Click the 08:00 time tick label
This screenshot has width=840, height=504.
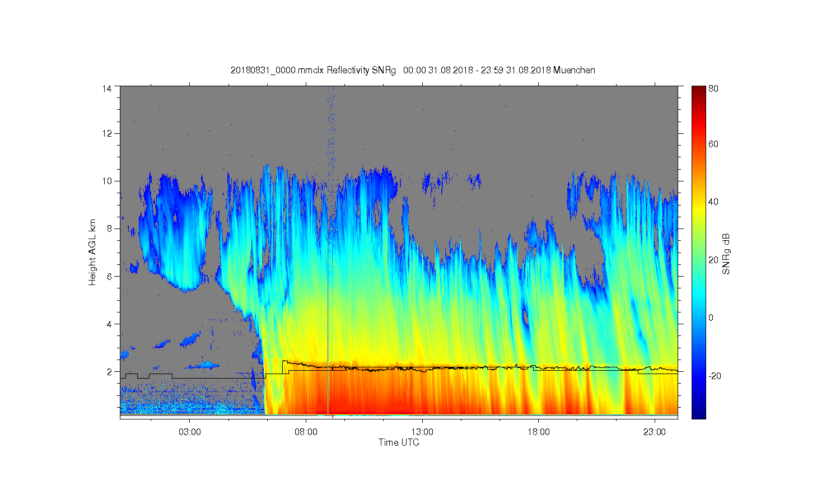point(306,432)
